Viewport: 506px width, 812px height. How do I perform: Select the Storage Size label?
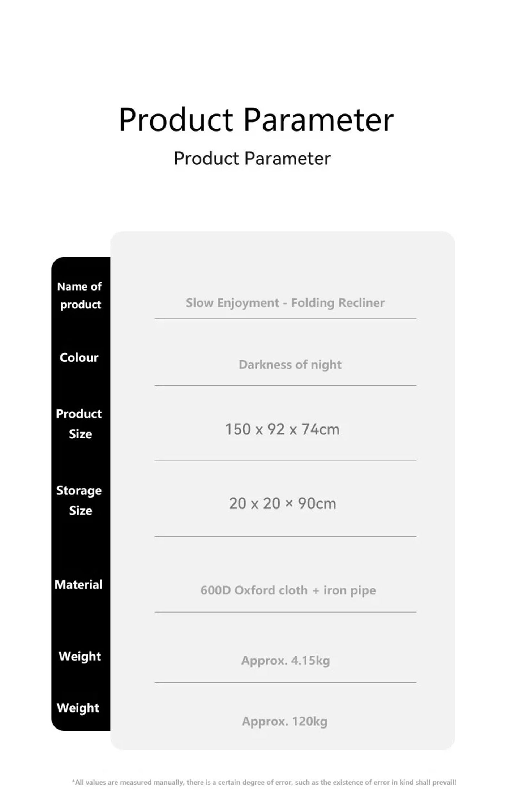pos(79,500)
